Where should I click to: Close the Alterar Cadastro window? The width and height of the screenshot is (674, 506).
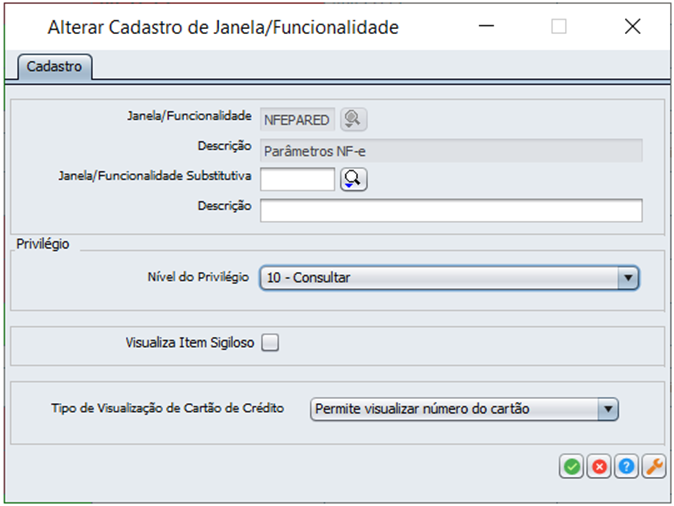632,27
